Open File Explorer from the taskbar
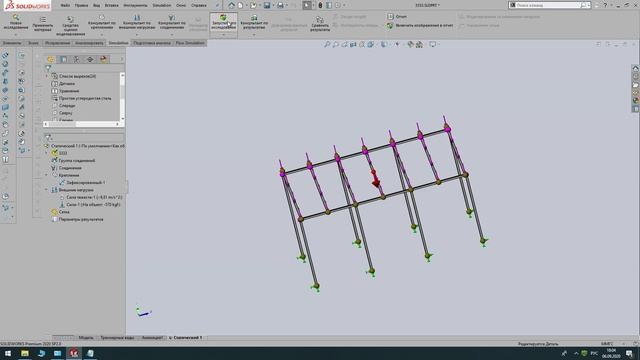The width and height of the screenshot is (640, 360). pyautogui.click(x=24, y=353)
